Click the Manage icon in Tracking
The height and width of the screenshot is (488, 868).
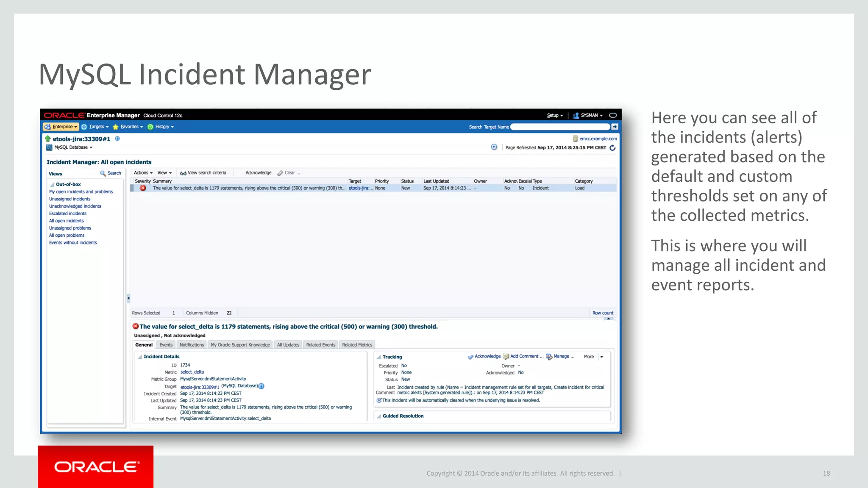[x=549, y=357]
